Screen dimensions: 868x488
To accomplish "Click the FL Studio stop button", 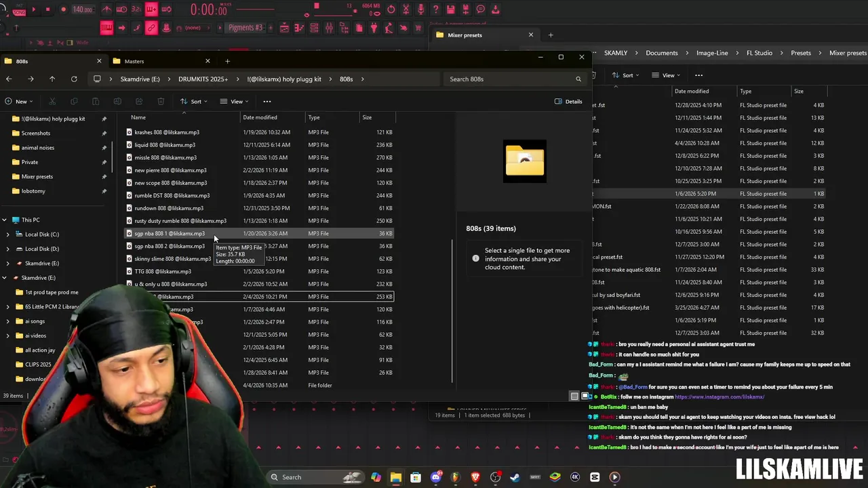I will (x=50, y=9).
